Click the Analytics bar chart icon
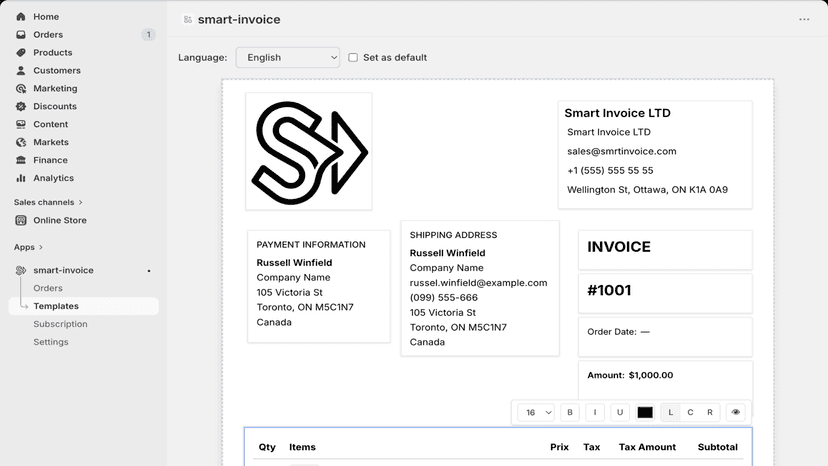This screenshot has width=828, height=466. click(21, 178)
